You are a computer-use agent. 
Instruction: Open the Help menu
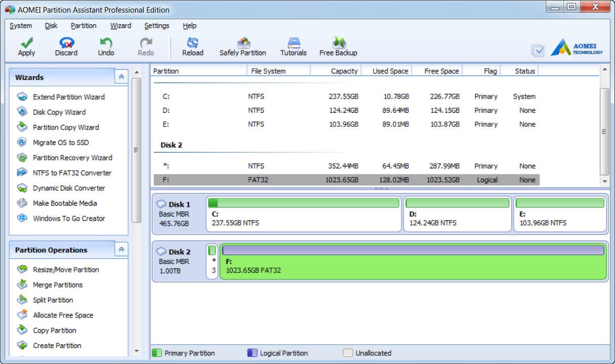pyautogui.click(x=190, y=26)
